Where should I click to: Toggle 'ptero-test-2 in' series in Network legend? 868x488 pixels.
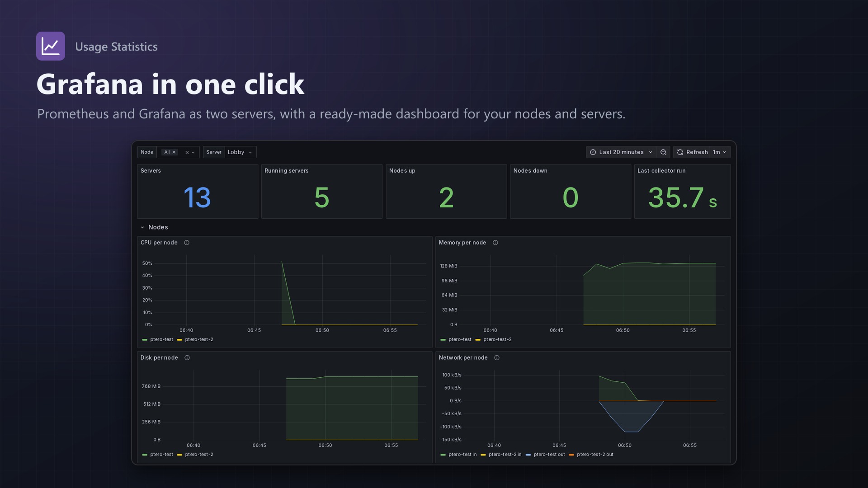click(x=505, y=455)
